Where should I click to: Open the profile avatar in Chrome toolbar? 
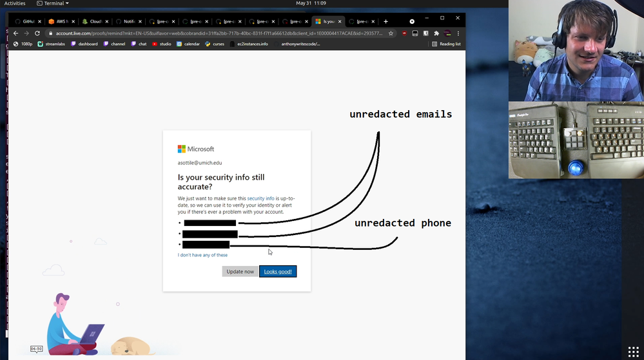[447, 33]
